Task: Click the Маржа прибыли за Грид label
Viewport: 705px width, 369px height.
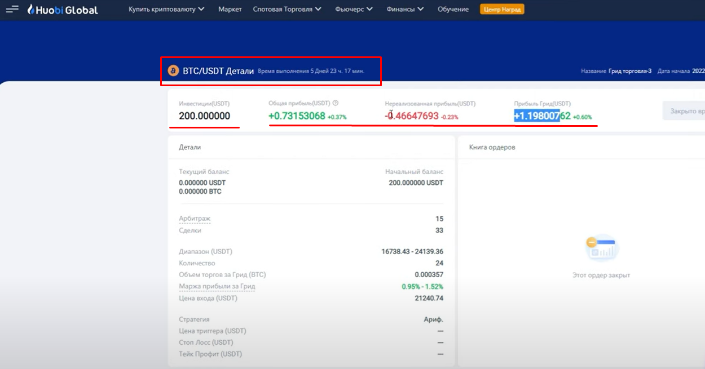Action: click(217, 286)
